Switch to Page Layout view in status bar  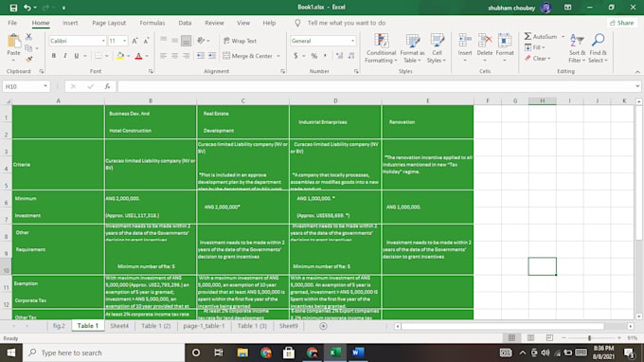pyautogui.click(x=530, y=337)
